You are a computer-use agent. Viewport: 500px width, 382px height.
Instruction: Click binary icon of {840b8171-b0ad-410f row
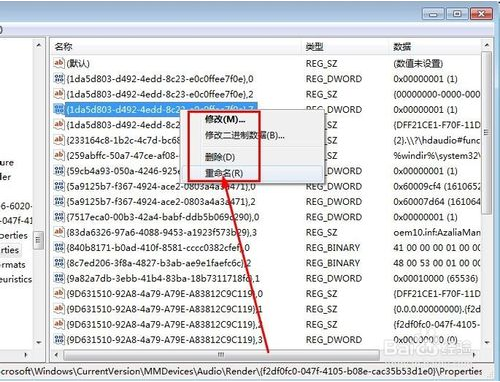pos(59,247)
